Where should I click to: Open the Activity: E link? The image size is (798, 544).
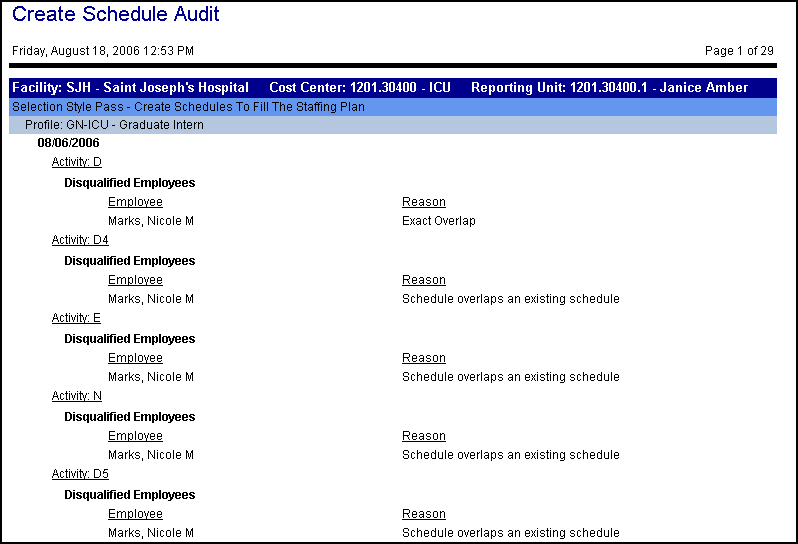click(x=76, y=318)
